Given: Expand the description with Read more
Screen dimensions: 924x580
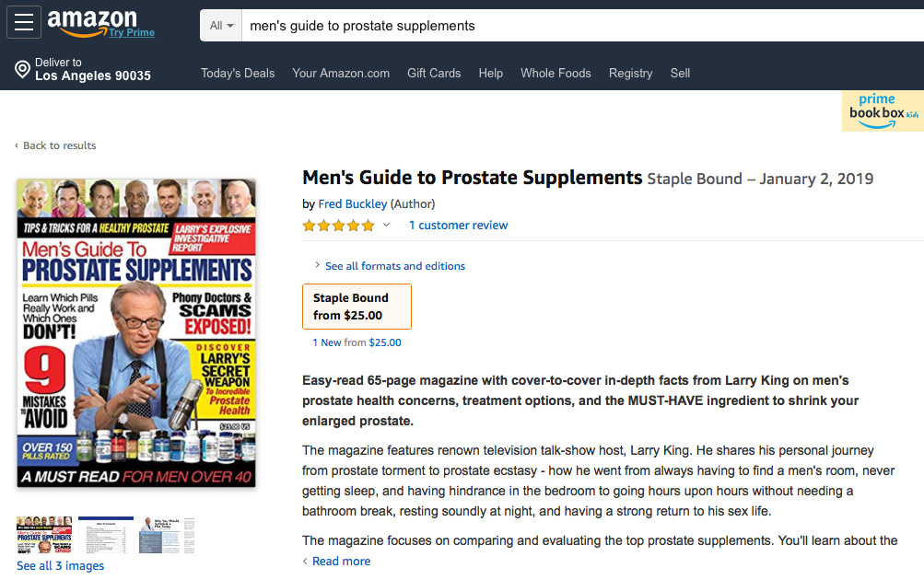Looking at the screenshot, I should click(341, 562).
